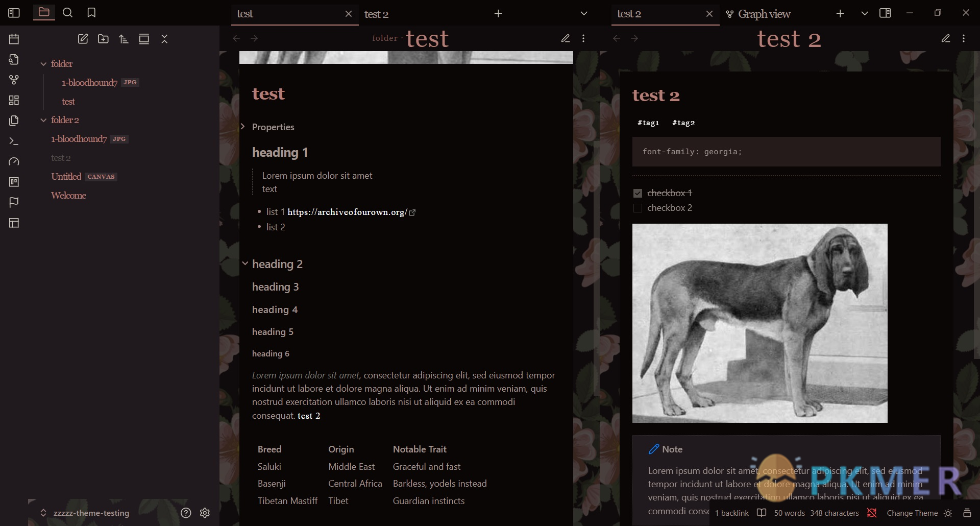
Task: Check the checkbox 2 item
Action: click(x=638, y=208)
